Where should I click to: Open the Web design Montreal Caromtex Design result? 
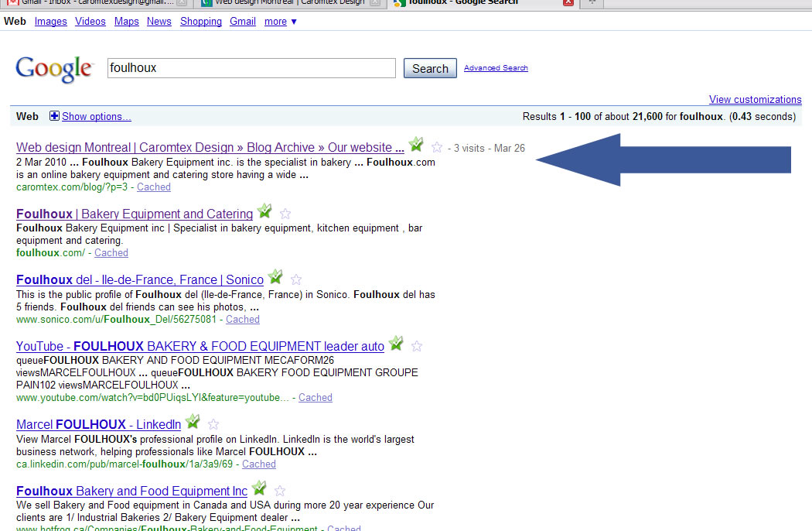210,148
